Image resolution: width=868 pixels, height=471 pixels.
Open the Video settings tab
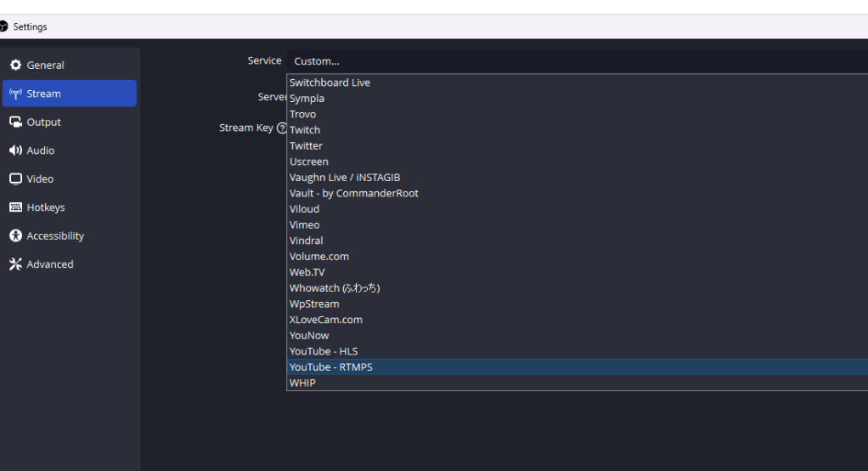(70, 179)
